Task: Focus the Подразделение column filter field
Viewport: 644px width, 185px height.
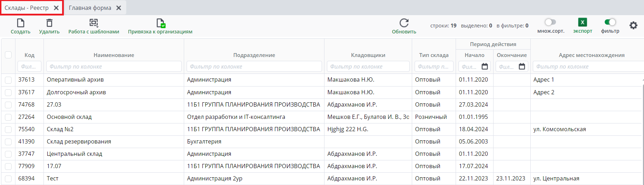Action: click(x=254, y=66)
